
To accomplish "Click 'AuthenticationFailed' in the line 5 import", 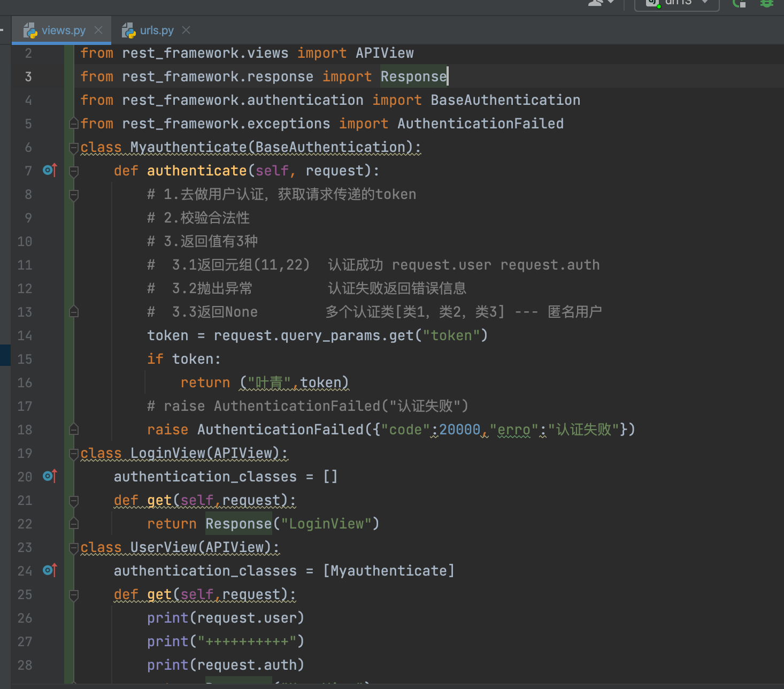I will [480, 124].
